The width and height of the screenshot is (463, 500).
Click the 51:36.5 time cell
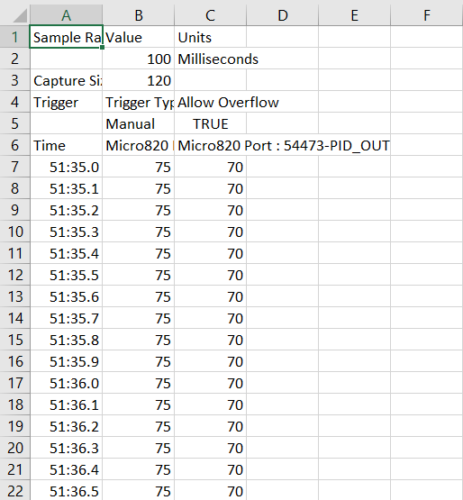click(x=66, y=491)
